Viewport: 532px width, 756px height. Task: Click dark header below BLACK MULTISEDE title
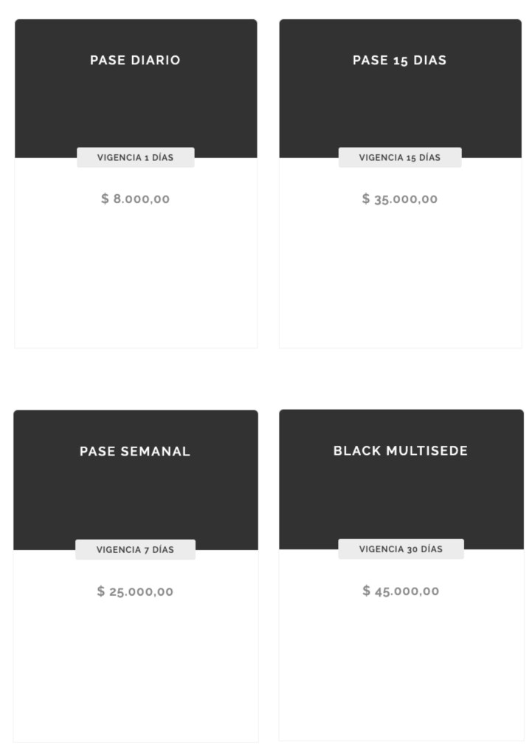[401, 498]
